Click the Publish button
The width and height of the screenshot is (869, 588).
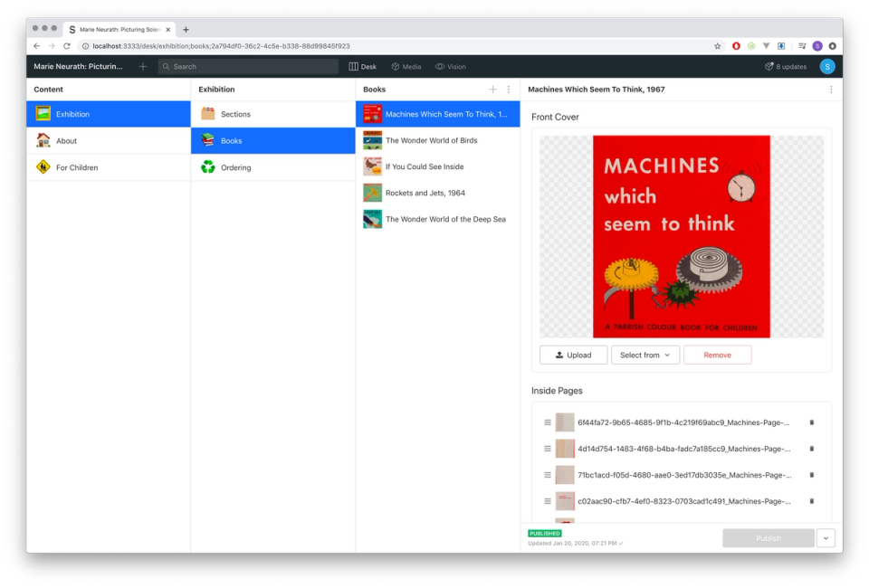(x=769, y=538)
